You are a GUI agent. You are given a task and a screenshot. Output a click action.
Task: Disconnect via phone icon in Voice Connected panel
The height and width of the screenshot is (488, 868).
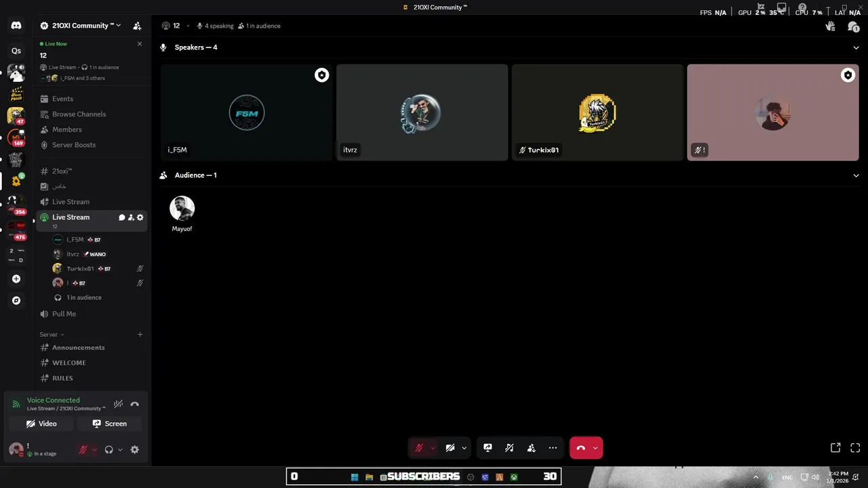click(135, 404)
